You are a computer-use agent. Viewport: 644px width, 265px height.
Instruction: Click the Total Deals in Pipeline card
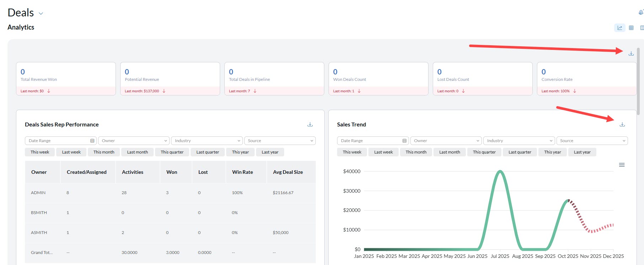click(274, 78)
